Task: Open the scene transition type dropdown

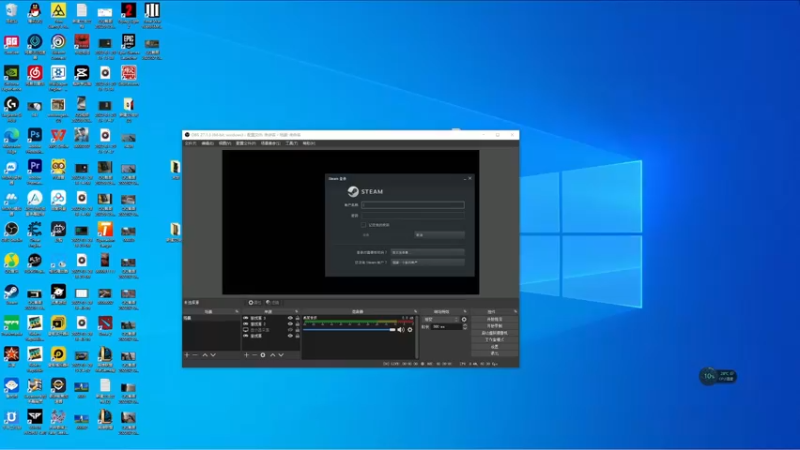Action: point(441,319)
